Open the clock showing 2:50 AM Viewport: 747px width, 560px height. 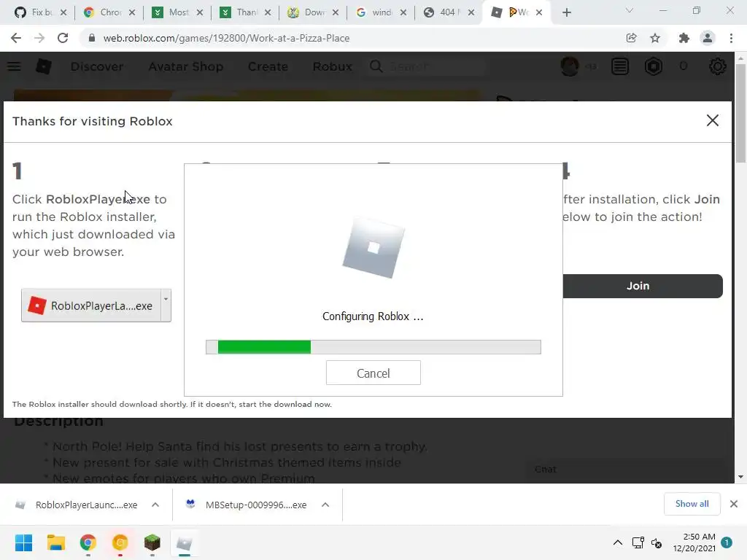pos(694,542)
